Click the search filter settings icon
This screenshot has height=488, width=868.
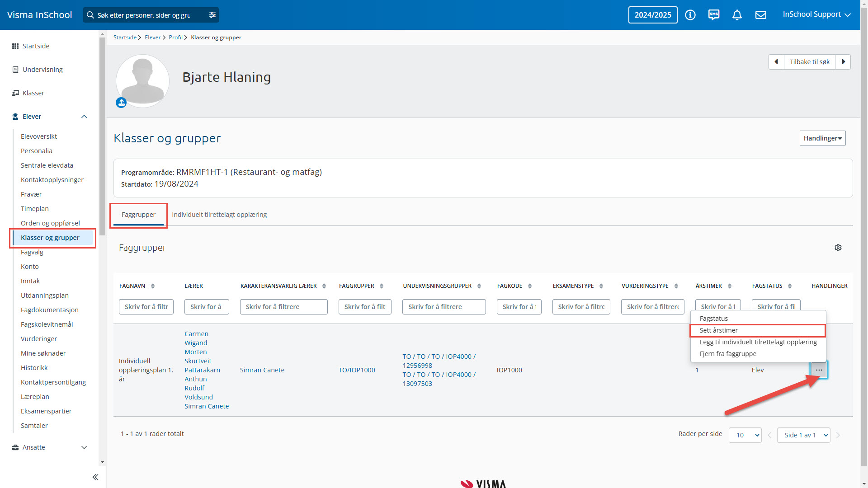pyautogui.click(x=212, y=15)
